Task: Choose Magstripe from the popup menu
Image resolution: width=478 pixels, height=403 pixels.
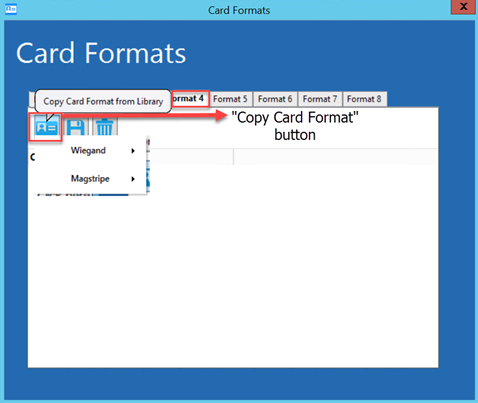Action: tap(90, 179)
